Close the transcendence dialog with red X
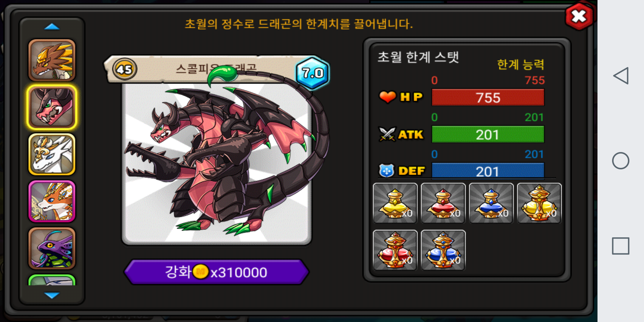Image resolution: width=644 pixels, height=322 pixels. (579, 16)
